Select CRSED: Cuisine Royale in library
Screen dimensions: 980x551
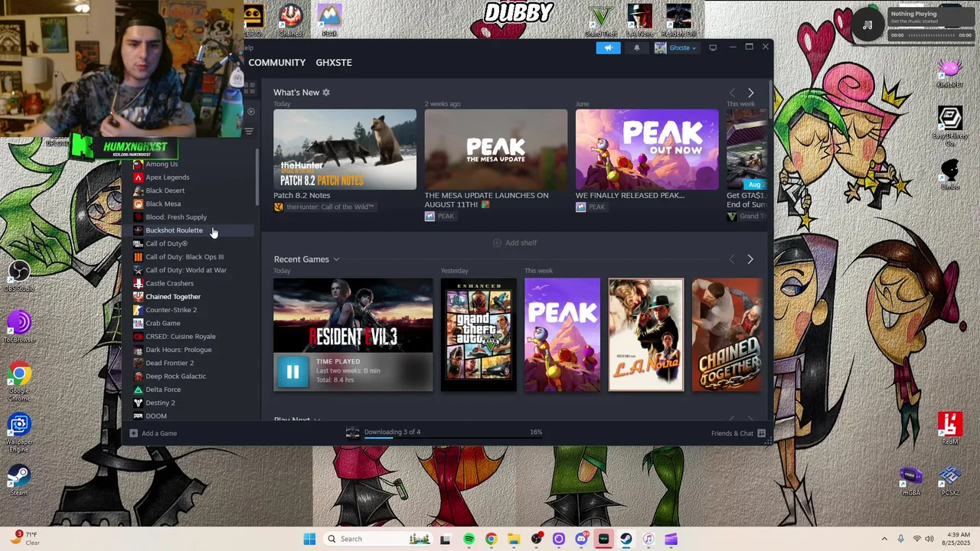tap(181, 336)
